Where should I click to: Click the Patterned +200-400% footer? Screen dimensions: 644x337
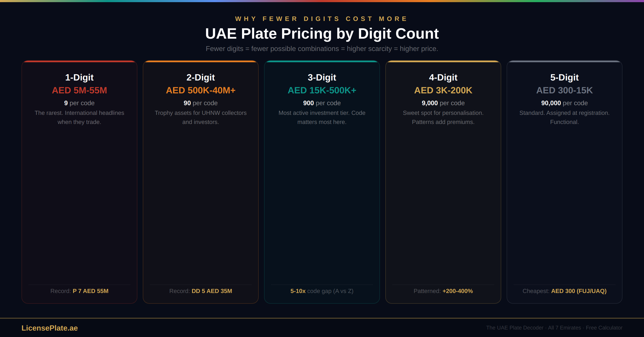tap(443, 291)
